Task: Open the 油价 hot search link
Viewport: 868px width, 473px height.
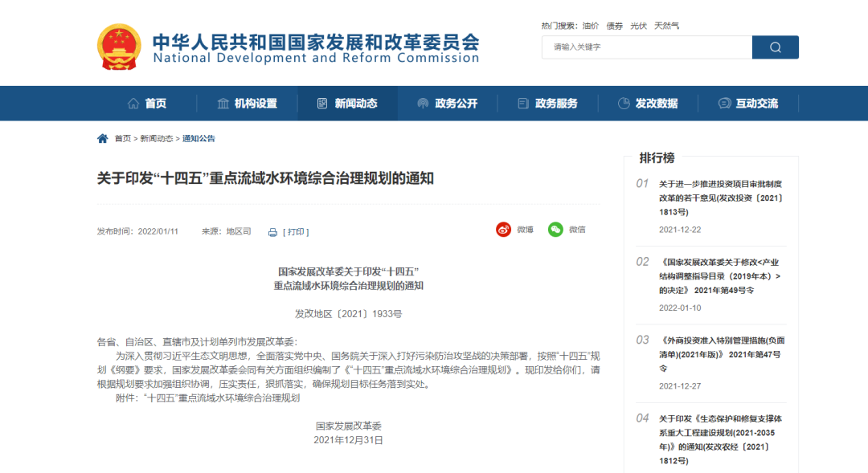Action: tap(590, 25)
